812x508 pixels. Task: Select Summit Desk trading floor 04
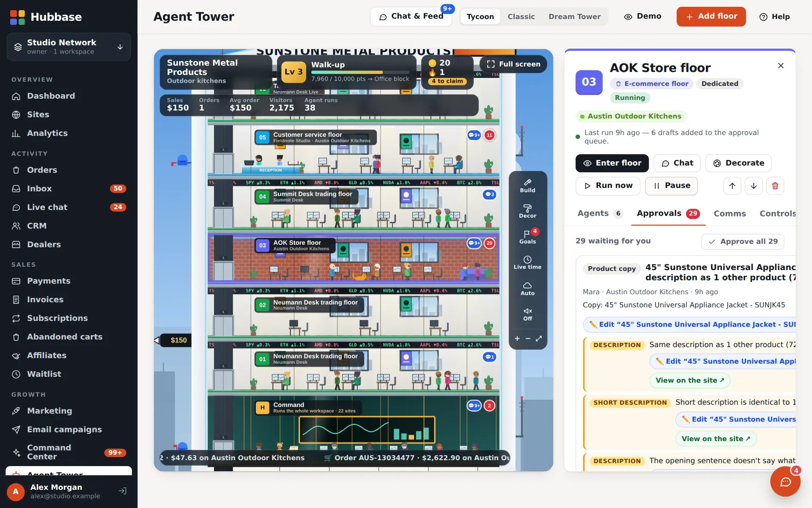(307, 196)
